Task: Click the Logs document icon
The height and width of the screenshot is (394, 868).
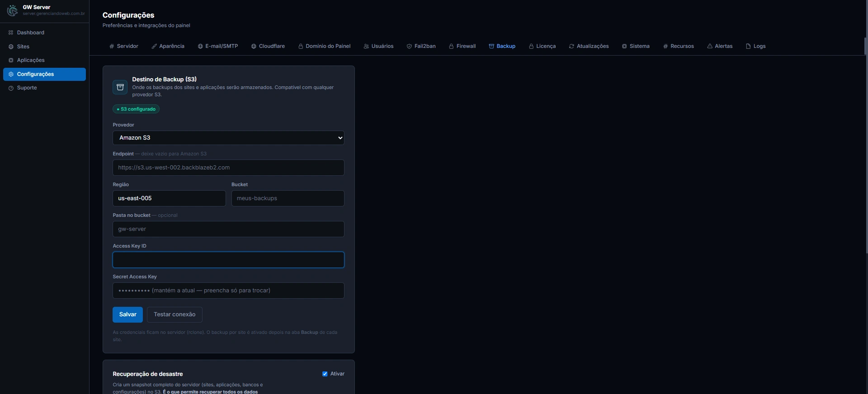Action: 748,46
